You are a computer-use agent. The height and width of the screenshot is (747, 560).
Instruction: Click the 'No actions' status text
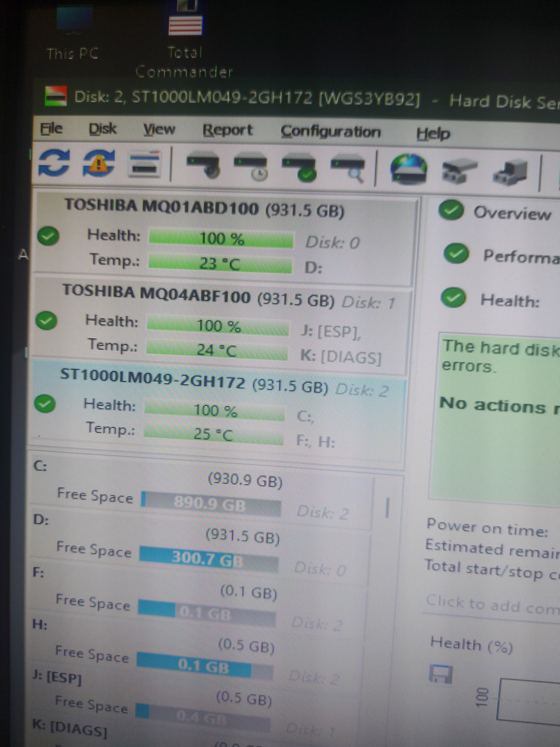click(492, 405)
